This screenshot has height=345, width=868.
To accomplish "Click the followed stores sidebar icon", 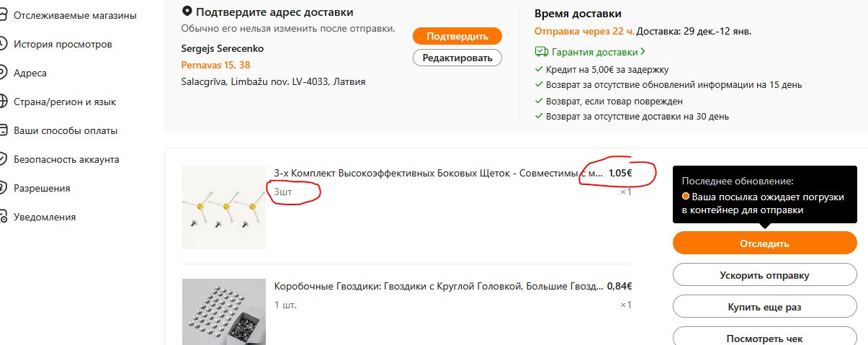I will coord(2,15).
